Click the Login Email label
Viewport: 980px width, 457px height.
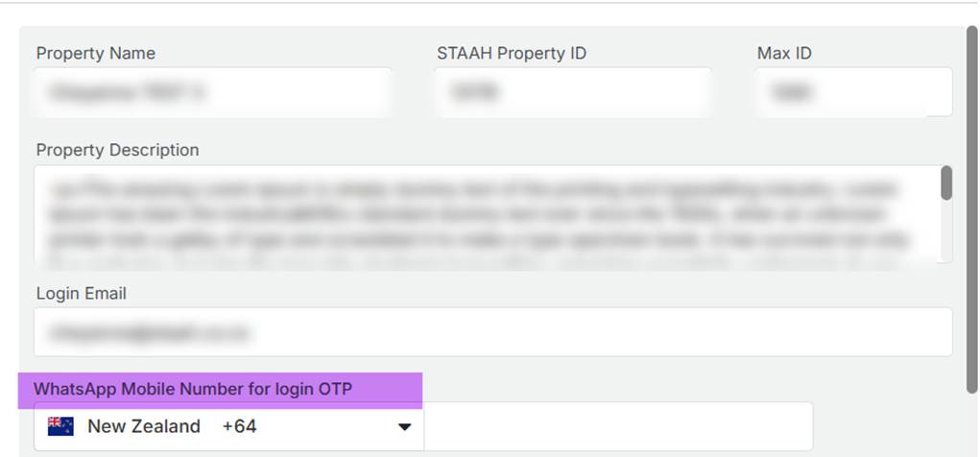click(82, 293)
